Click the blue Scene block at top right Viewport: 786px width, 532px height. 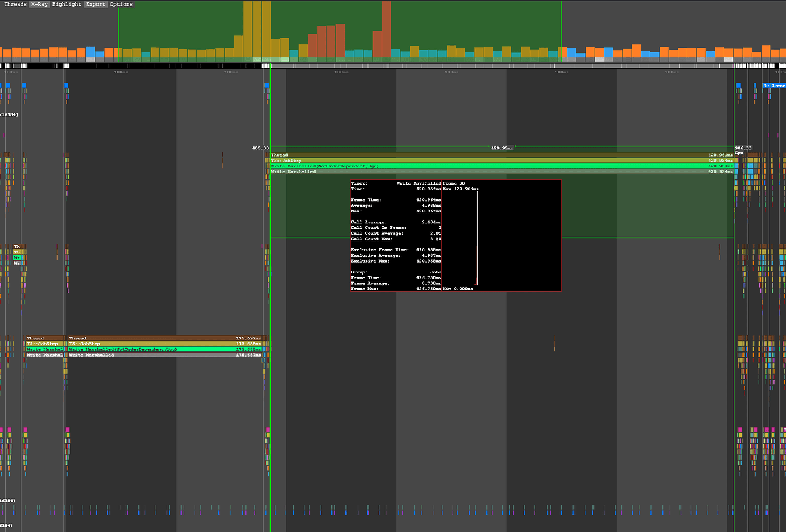tap(773, 85)
